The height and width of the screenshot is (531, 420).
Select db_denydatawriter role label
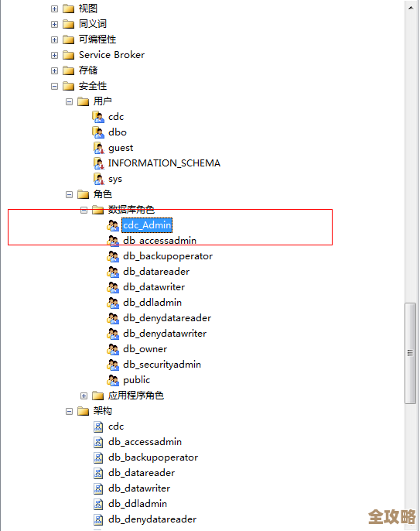[x=165, y=334]
